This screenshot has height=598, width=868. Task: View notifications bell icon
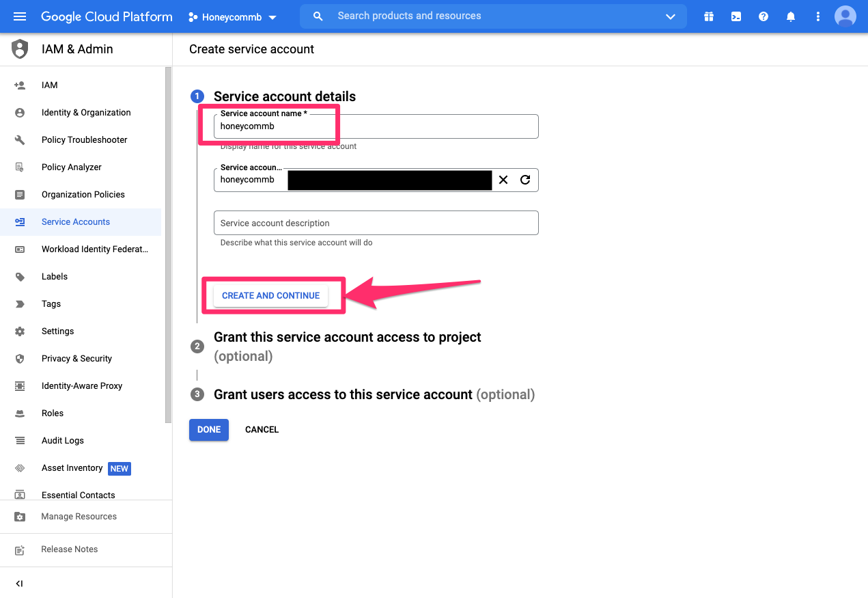click(791, 16)
